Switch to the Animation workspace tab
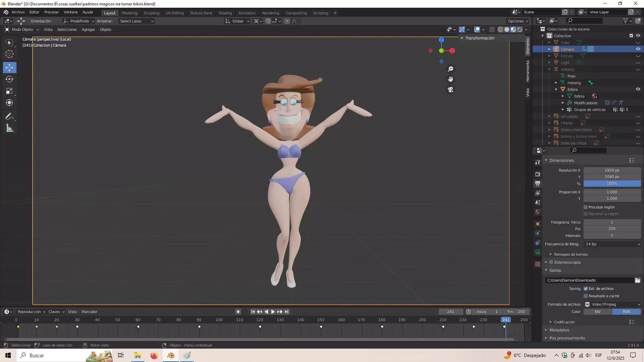This screenshot has width=644, height=362. 247,13
